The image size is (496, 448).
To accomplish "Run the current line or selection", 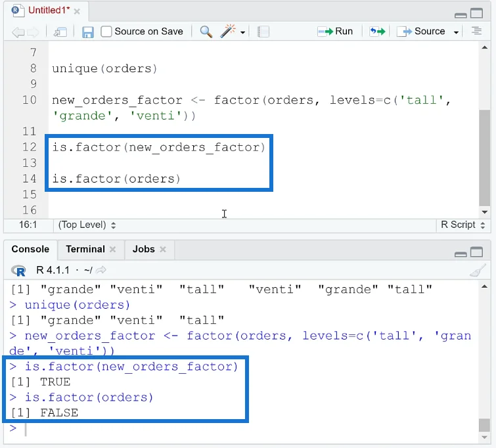I will [x=335, y=32].
